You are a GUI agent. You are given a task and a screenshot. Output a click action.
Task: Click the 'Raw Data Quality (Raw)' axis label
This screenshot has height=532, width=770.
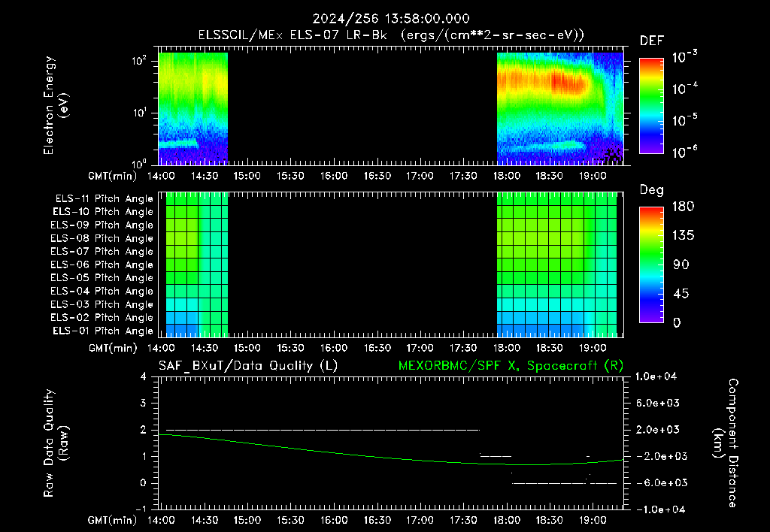click(56, 443)
